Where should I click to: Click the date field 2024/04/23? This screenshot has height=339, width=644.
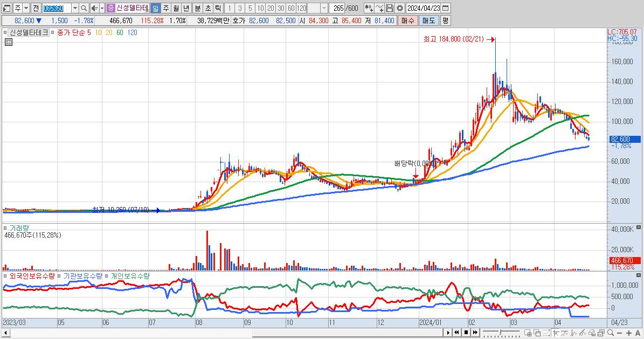coord(424,8)
